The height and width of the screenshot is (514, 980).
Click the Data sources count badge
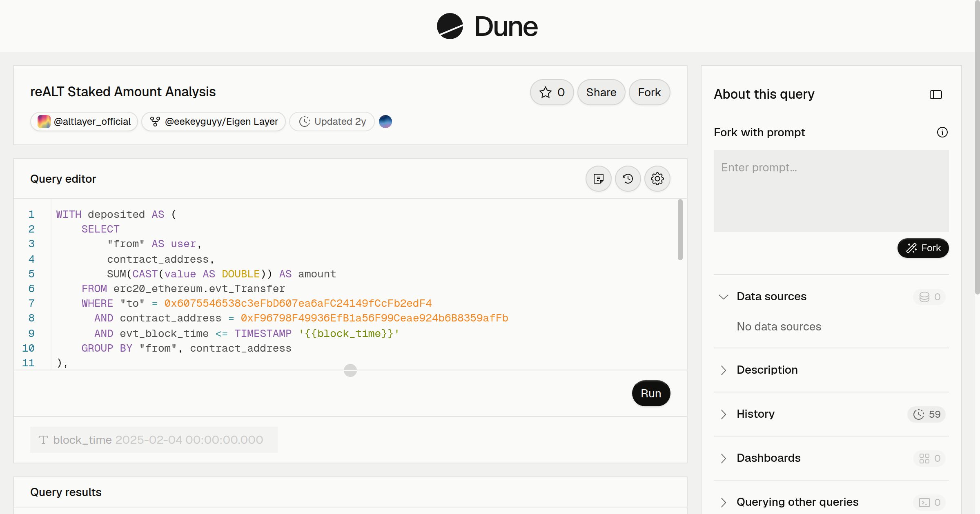pyautogui.click(x=929, y=297)
